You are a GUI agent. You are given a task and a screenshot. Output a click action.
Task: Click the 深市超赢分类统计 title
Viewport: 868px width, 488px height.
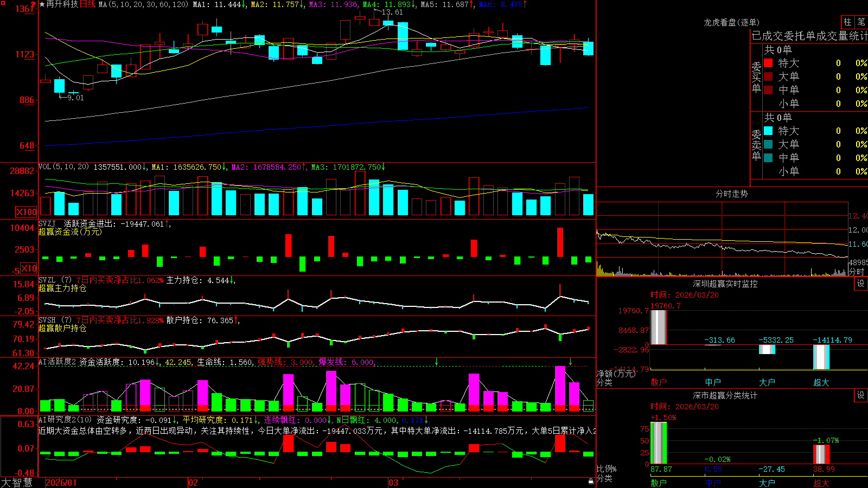[x=725, y=395]
